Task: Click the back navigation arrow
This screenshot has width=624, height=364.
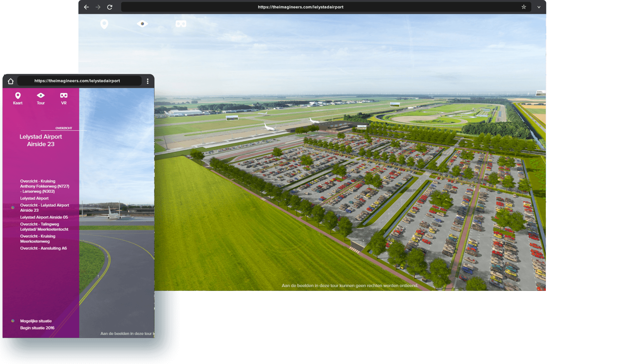Action: (86, 7)
